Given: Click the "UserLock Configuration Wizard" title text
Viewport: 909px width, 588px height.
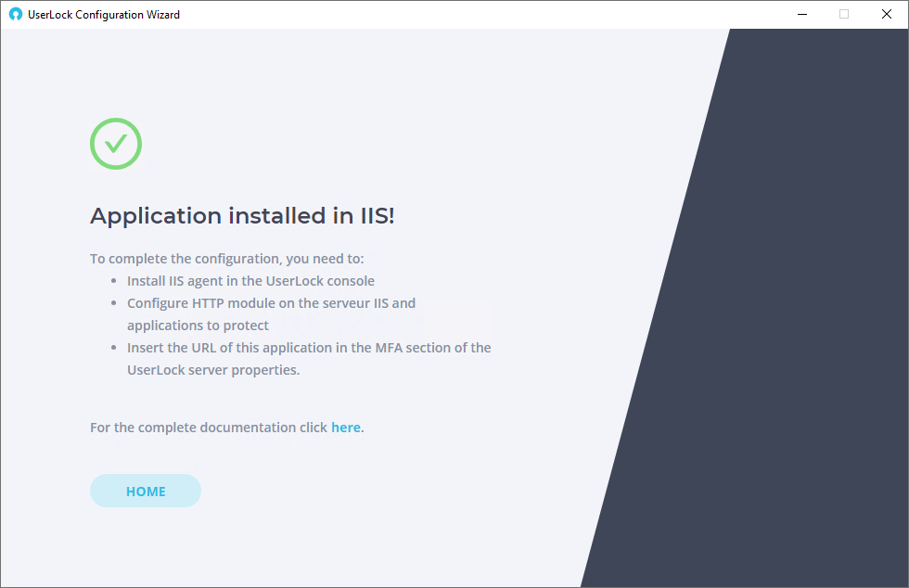Looking at the screenshot, I should [104, 15].
